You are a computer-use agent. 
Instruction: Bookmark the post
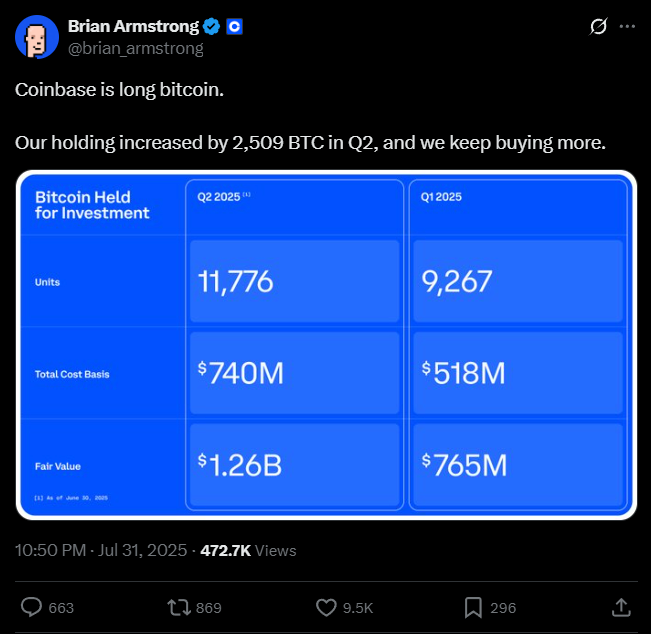click(x=473, y=608)
